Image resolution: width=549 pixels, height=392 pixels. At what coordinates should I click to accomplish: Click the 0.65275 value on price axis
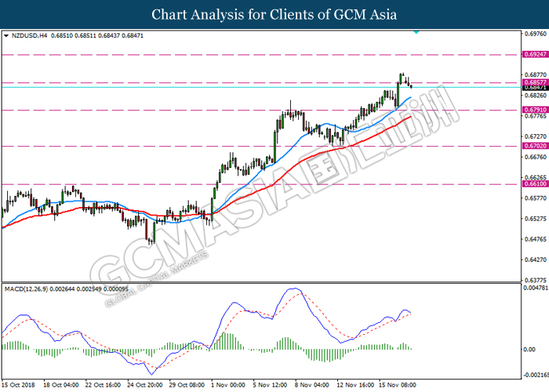[536, 219]
